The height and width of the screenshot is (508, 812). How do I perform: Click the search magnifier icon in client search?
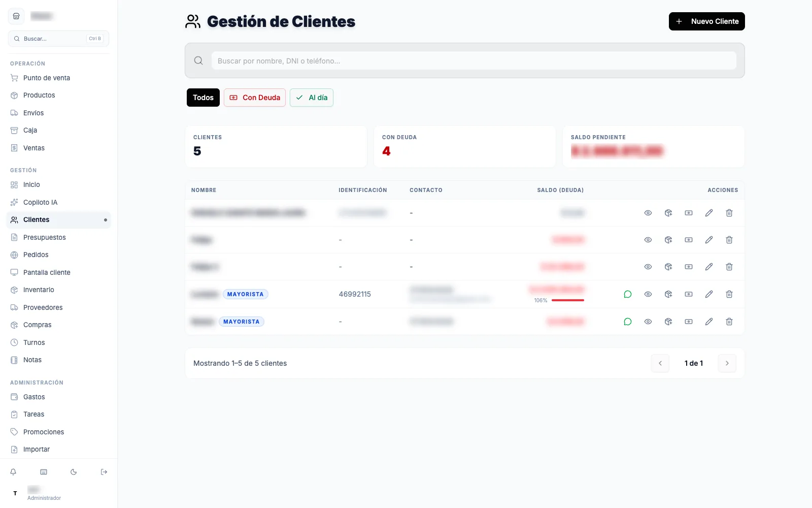198,60
